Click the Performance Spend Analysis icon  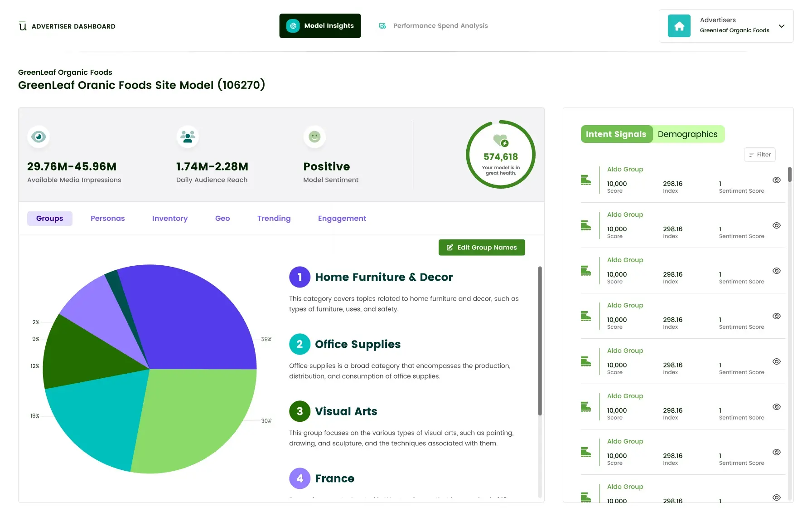click(x=382, y=26)
